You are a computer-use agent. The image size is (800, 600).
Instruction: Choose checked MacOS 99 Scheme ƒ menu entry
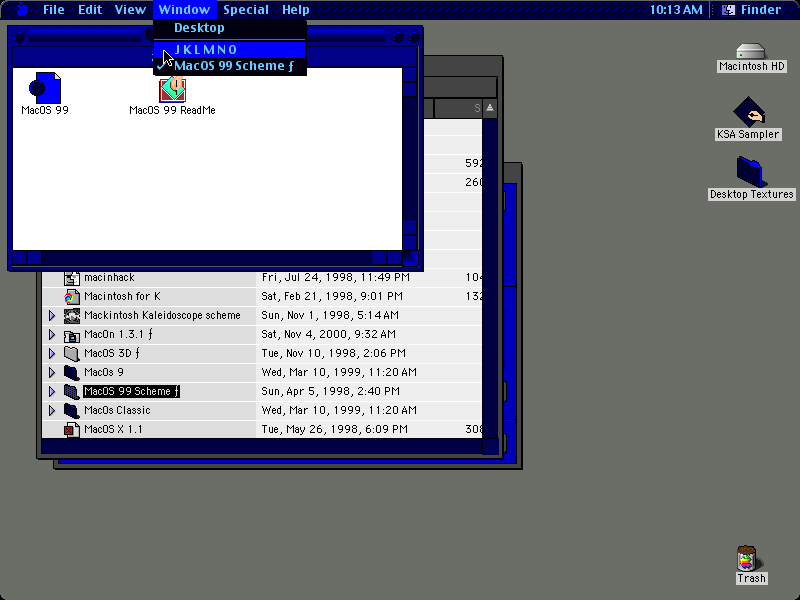[230, 66]
